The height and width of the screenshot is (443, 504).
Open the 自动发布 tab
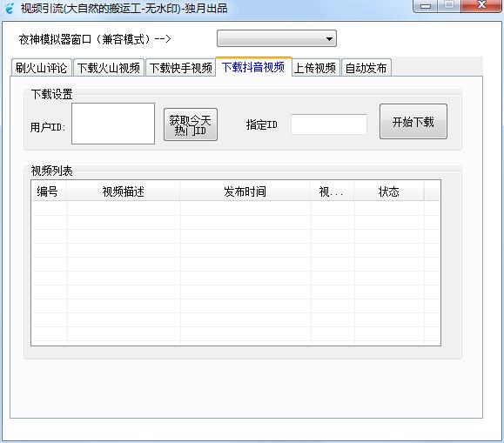pyautogui.click(x=366, y=68)
